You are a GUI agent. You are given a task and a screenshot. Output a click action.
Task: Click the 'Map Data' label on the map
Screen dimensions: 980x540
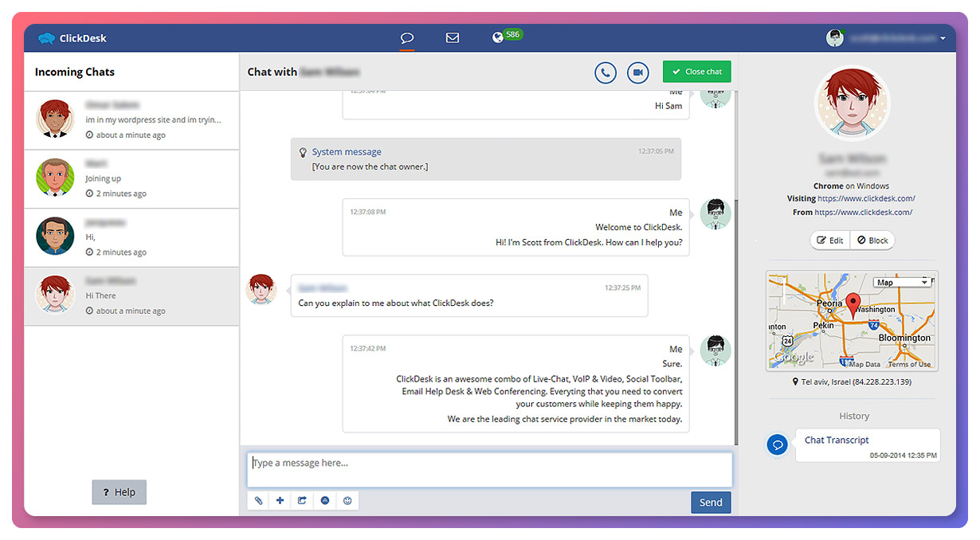[864, 365]
